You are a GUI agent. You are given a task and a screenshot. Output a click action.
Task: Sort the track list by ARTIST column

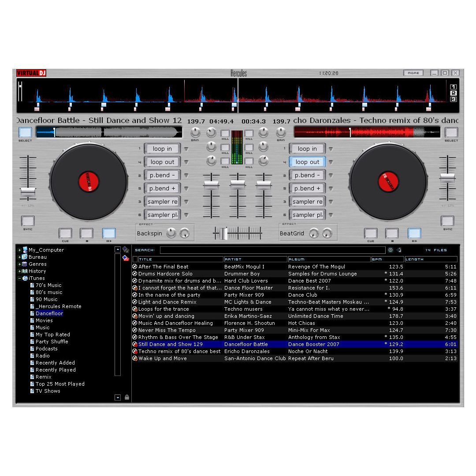click(255, 259)
